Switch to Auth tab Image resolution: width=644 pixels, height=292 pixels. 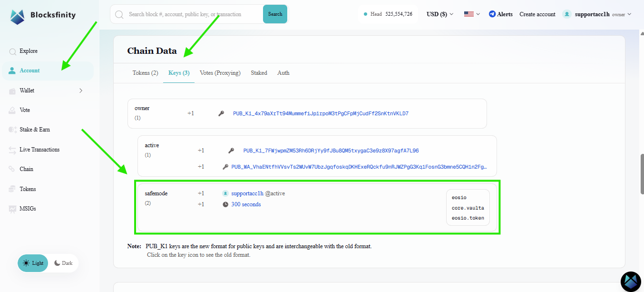[283, 73]
